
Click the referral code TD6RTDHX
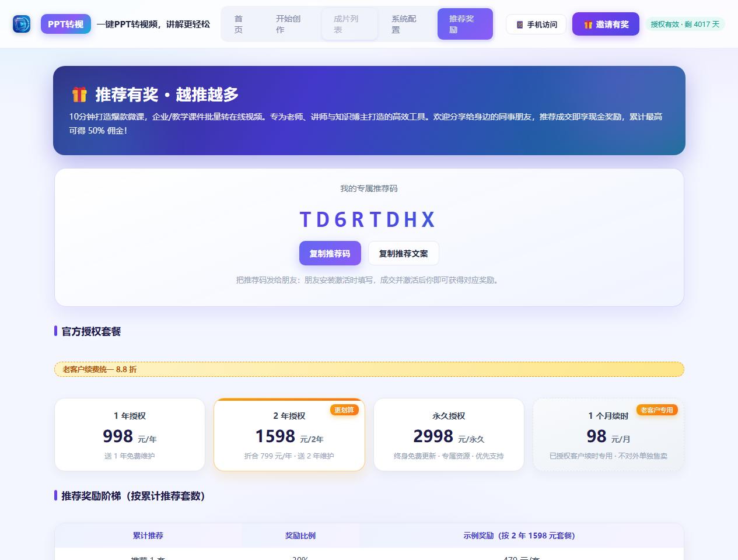pos(369,219)
